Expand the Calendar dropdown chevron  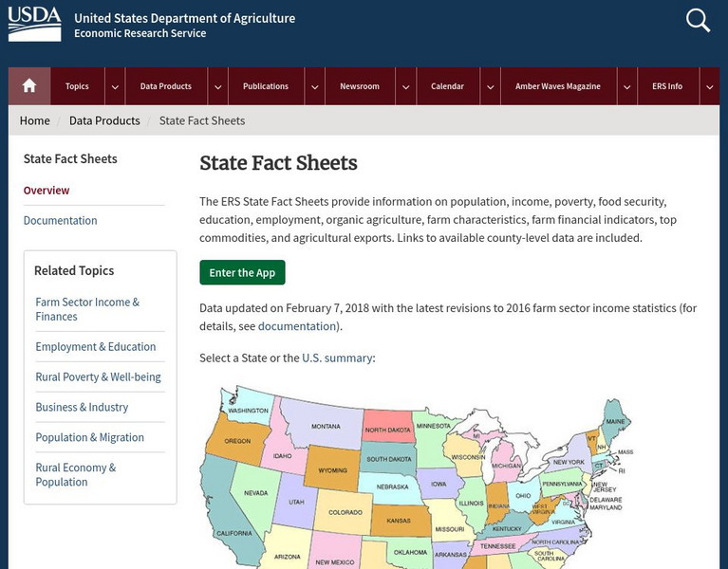[x=491, y=86]
